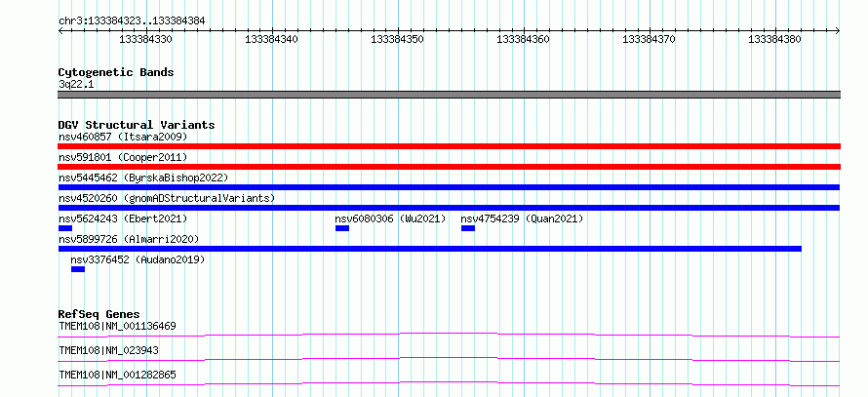
Task: Select the small blue nsv4754239 variant block
Action: coord(468,228)
